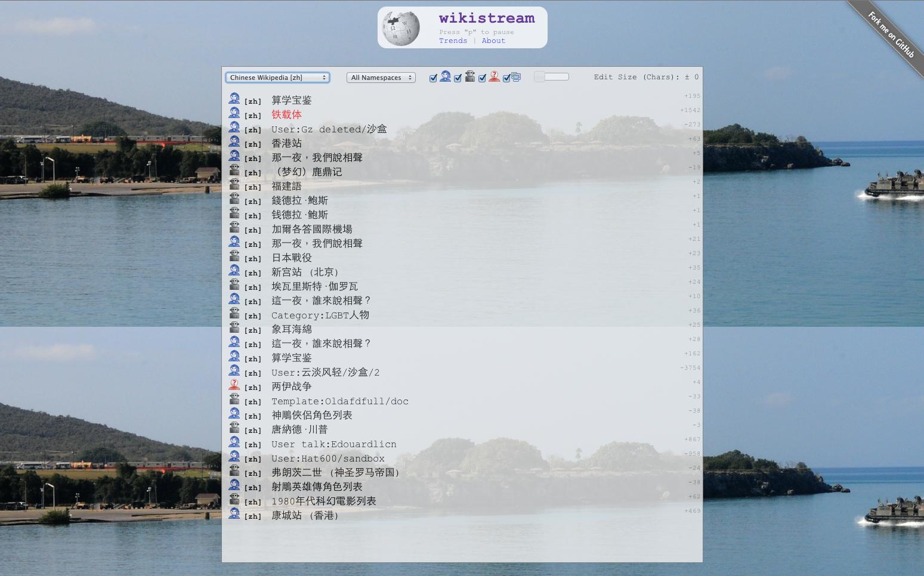924x576 pixels.
Task: Click the red anonymous icon beside 两伊战争
Action: [234, 385]
